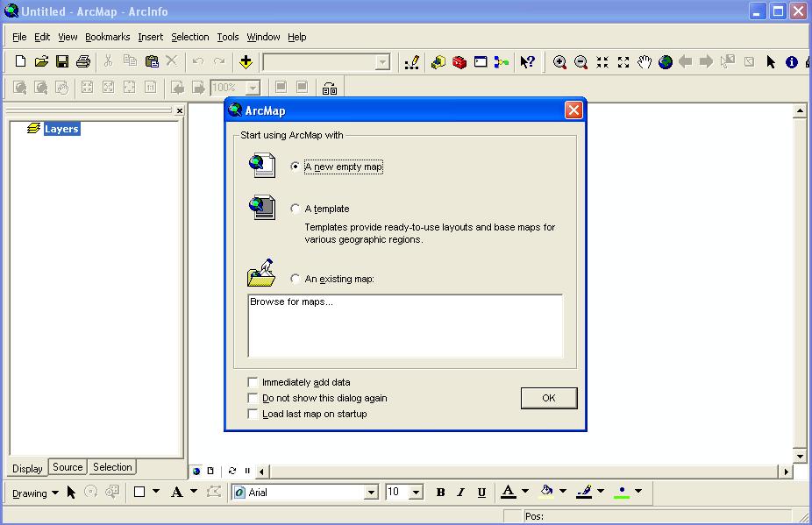This screenshot has width=812, height=525.
Task: Open the View menu
Action: click(68, 37)
